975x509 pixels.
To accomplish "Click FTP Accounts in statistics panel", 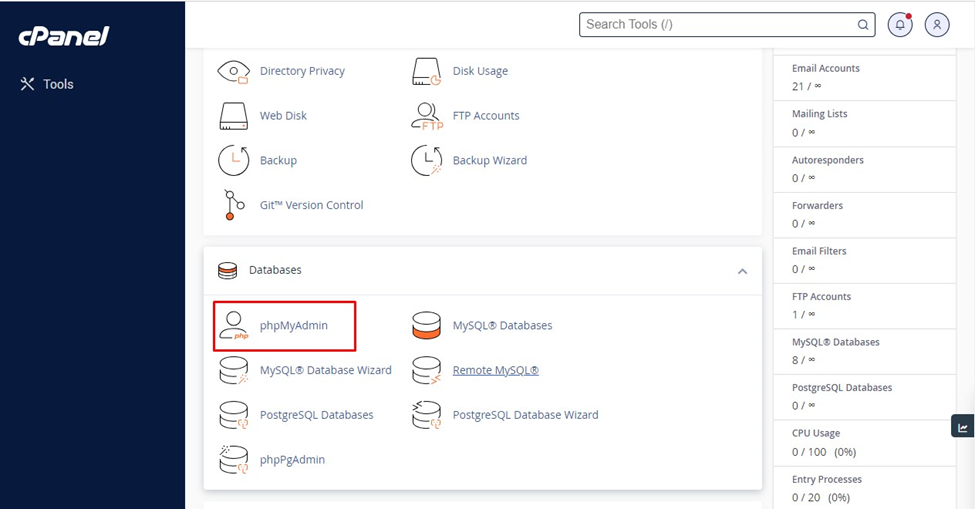I will pyautogui.click(x=821, y=296).
